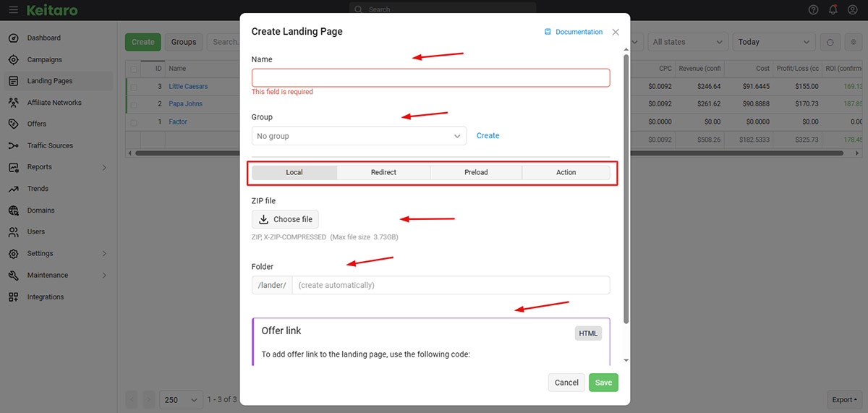Open the Offers tag icon
The width and height of the screenshot is (868, 413).
pyautogui.click(x=14, y=124)
